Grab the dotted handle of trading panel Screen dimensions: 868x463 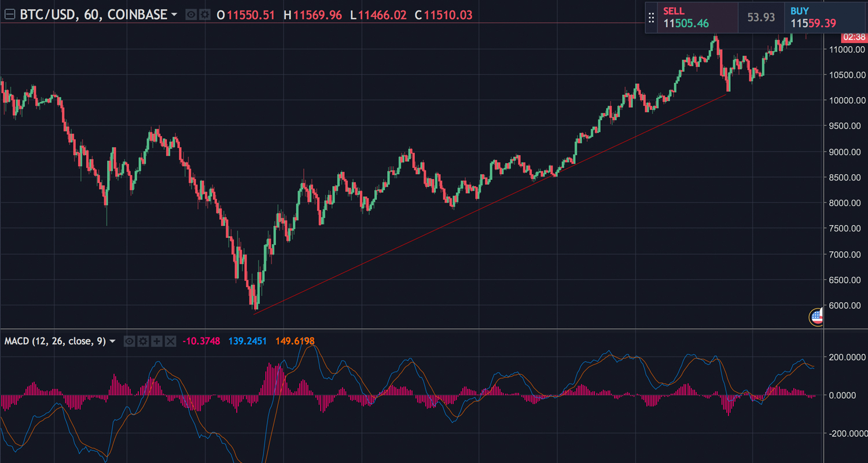coord(652,17)
